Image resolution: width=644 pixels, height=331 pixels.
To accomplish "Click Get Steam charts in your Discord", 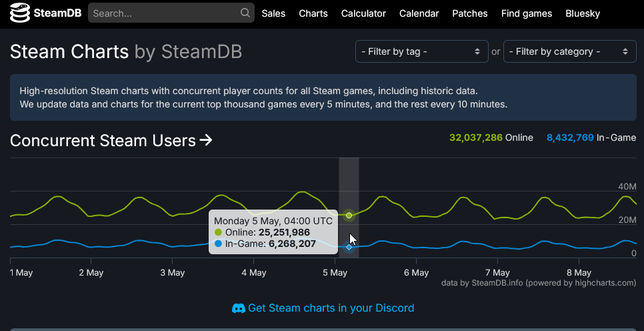I will pyautogui.click(x=331, y=308).
